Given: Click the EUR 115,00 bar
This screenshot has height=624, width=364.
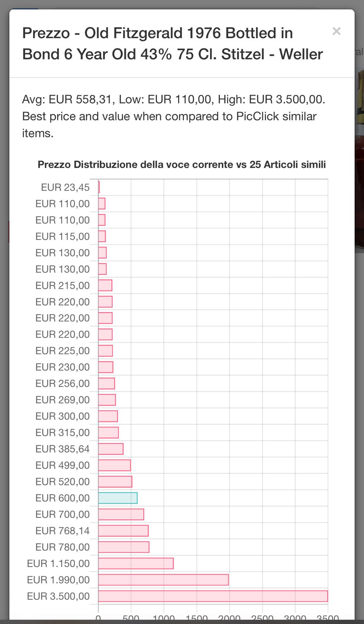Looking at the screenshot, I should [x=102, y=236].
